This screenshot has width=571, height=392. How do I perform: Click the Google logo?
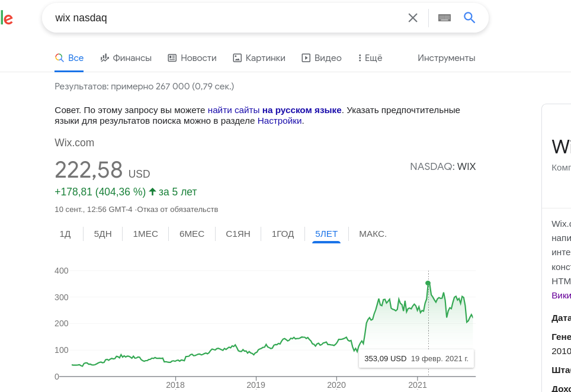(x=6, y=18)
